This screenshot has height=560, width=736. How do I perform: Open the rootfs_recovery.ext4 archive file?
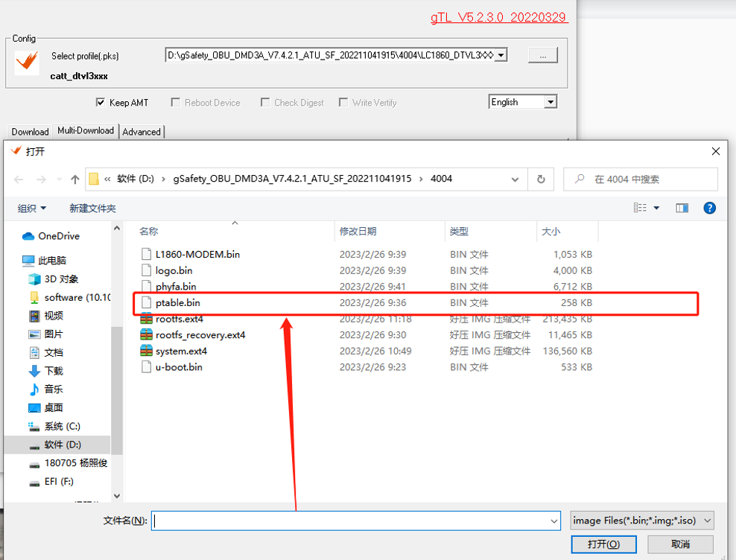click(x=200, y=335)
